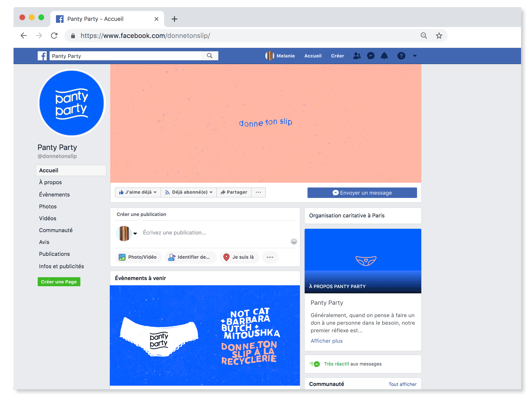Click the Melanie profile name link

tap(285, 56)
